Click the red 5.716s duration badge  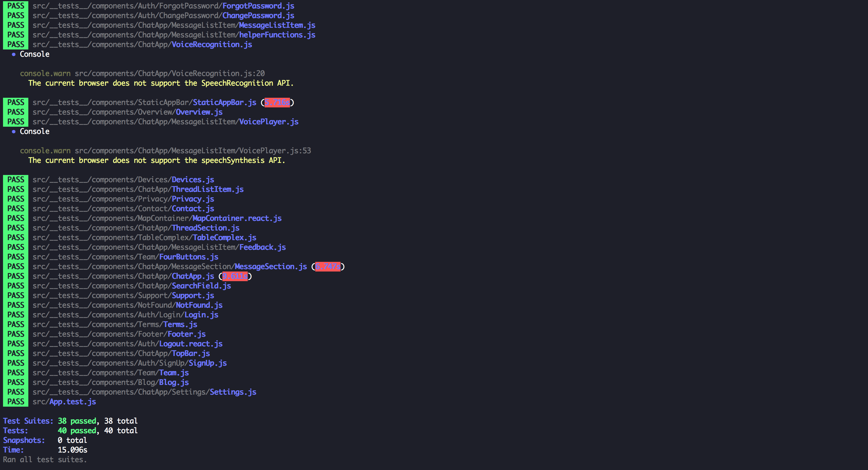pyautogui.click(x=277, y=103)
